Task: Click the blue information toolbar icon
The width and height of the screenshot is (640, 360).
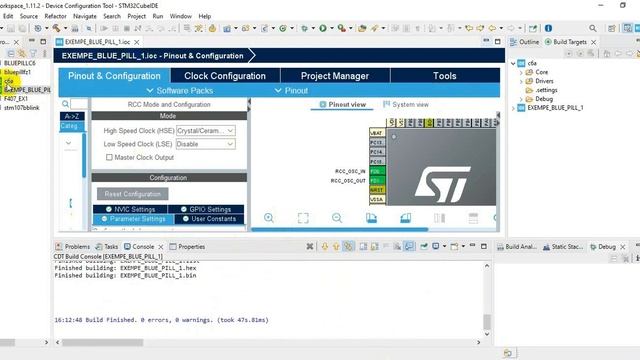Action: point(548,28)
